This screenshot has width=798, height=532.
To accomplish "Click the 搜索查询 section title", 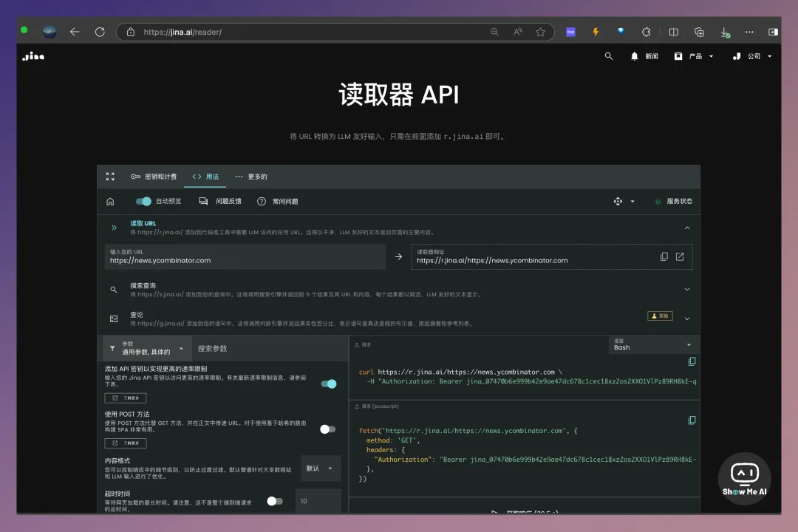I will (x=143, y=286).
